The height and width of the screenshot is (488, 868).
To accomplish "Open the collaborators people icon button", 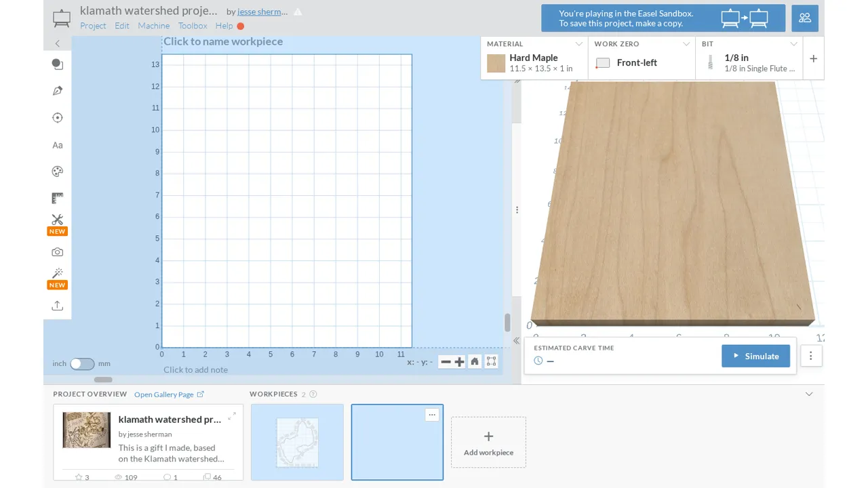I will click(x=805, y=18).
